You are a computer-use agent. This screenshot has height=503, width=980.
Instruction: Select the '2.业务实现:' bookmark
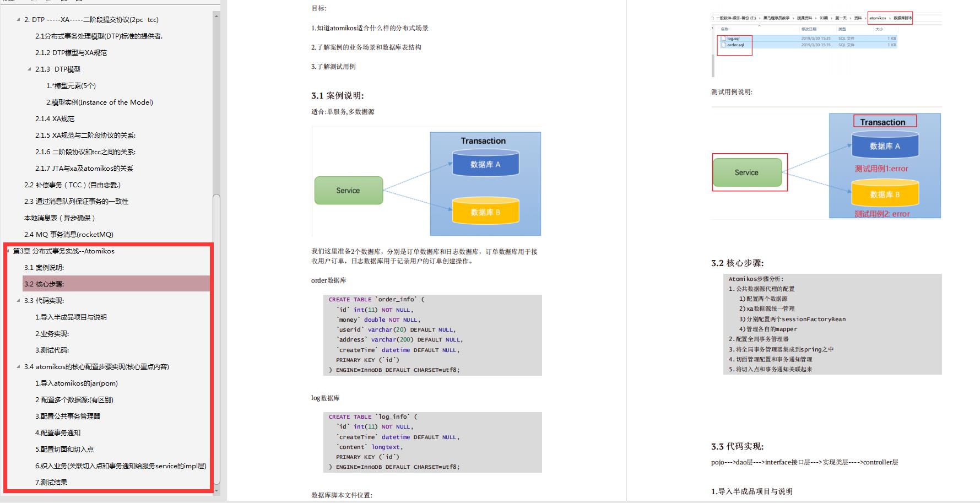[x=52, y=334]
